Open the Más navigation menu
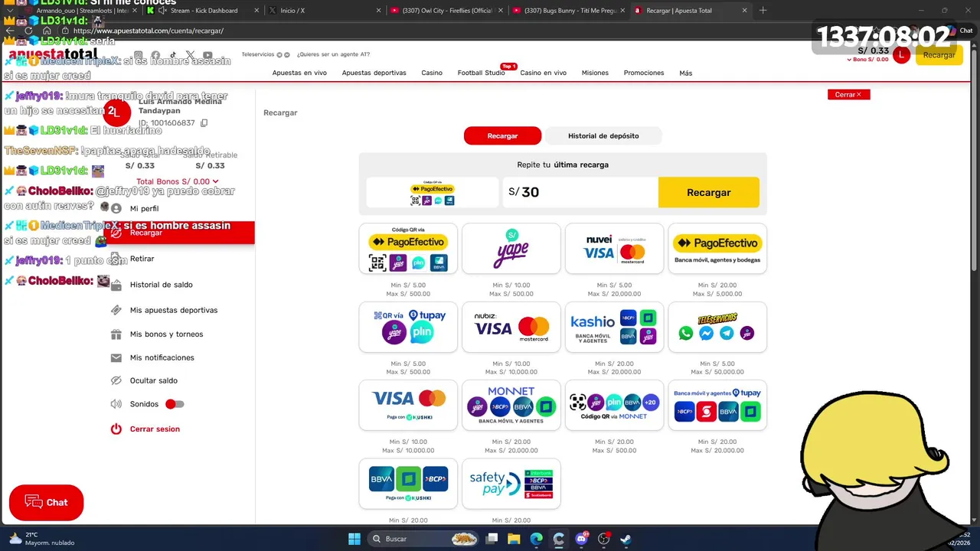980x551 pixels. click(x=685, y=73)
